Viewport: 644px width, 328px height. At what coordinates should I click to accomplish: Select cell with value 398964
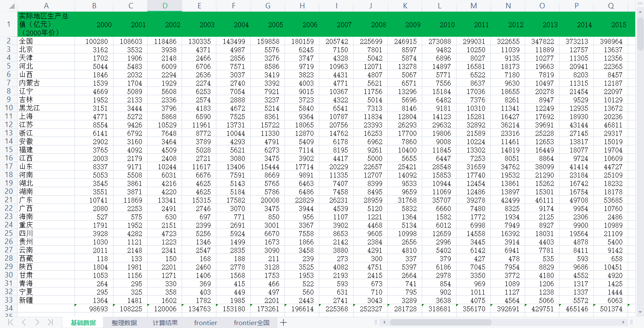pos(611,41)
